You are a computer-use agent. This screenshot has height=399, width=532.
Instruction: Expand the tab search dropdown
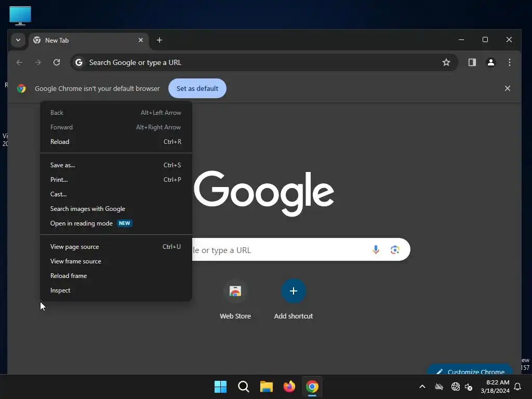tap(18, 40)
